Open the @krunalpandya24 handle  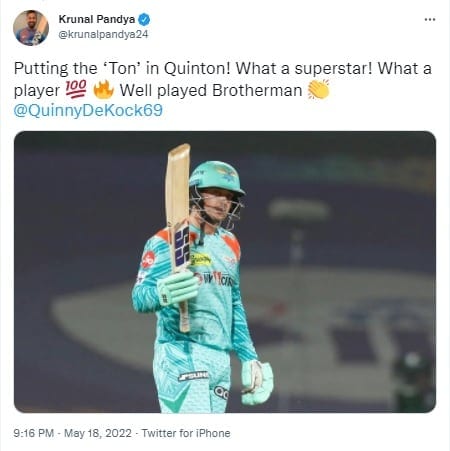[103, 34]
